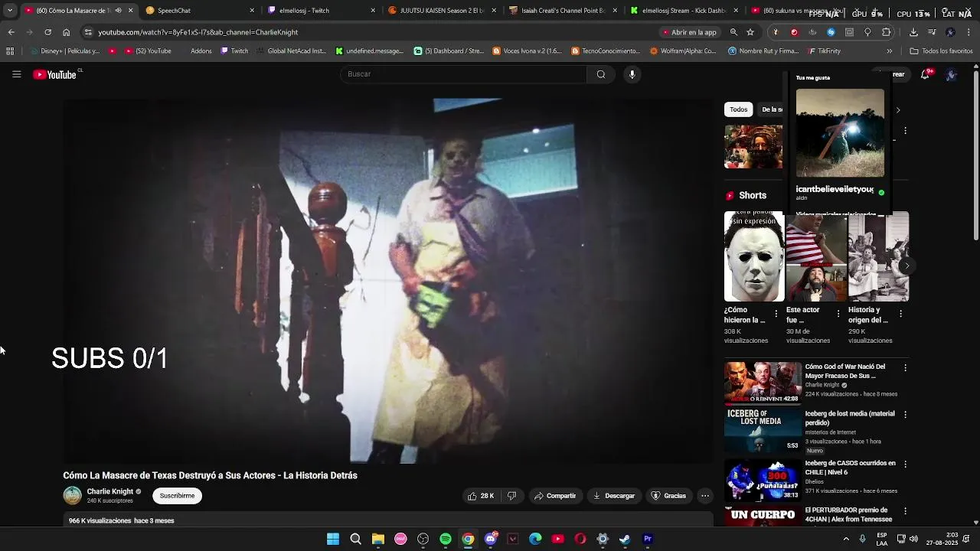Select the 'De la s…' filter chip

point(771,109)
